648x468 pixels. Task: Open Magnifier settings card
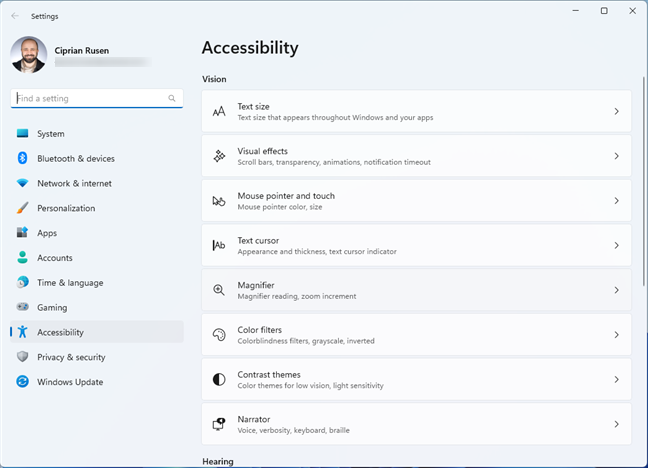pyautogui.click(x=416, y=290)
